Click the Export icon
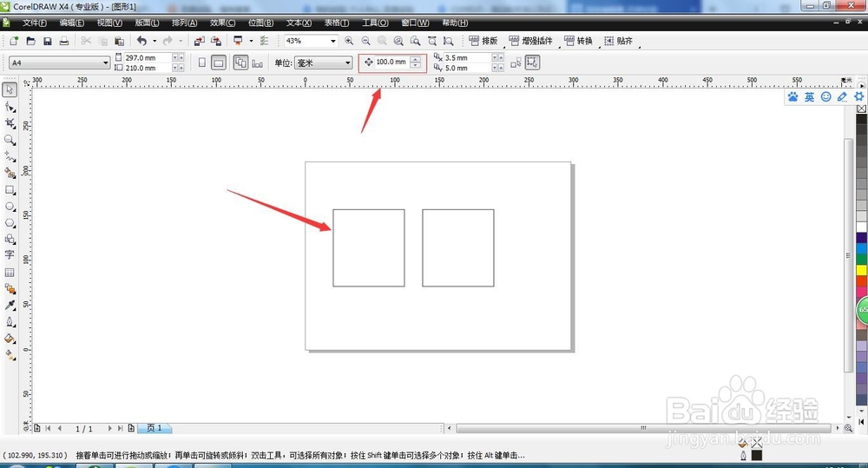This screenshot has height=468, width=868. [216, 41]
